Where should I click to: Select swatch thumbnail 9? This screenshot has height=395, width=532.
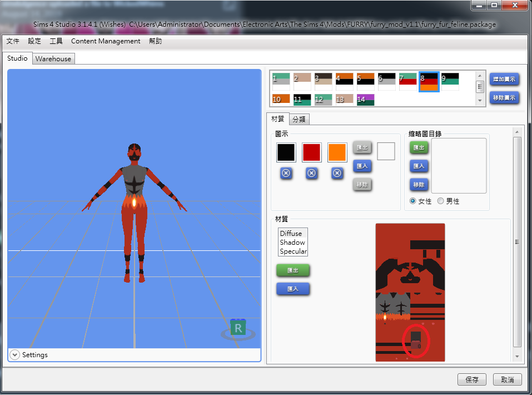tap(450, 82)
